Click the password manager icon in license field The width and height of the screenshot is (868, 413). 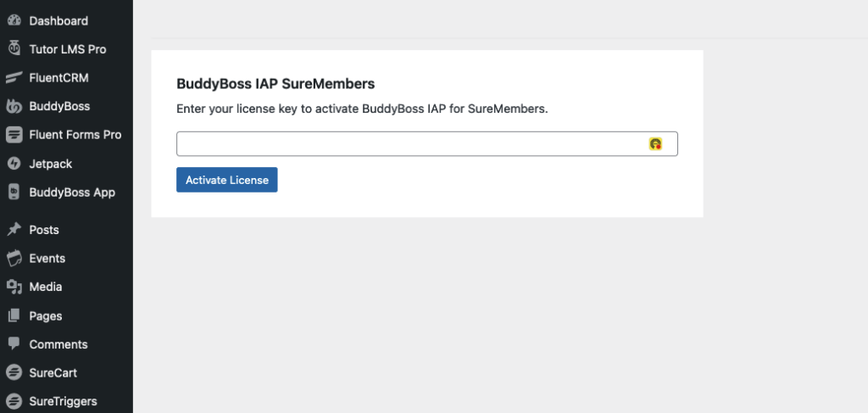(655, 144)
